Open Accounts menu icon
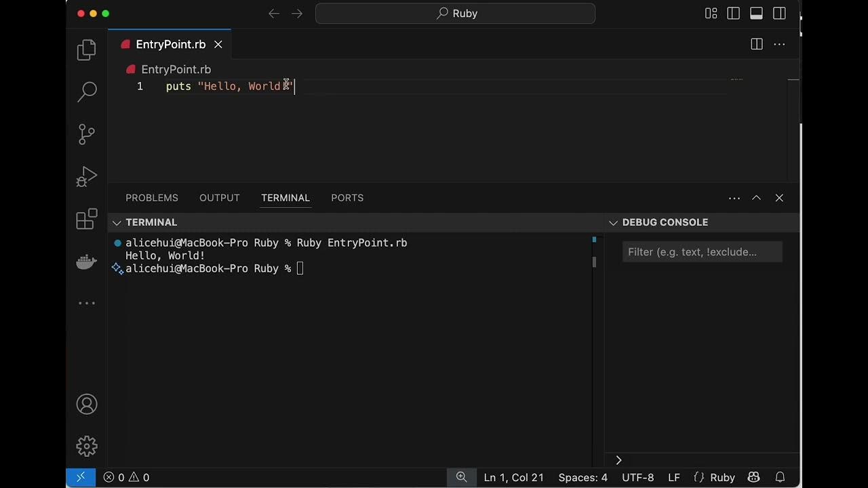This screenshot has width=868, height=488. click(87, 405)
